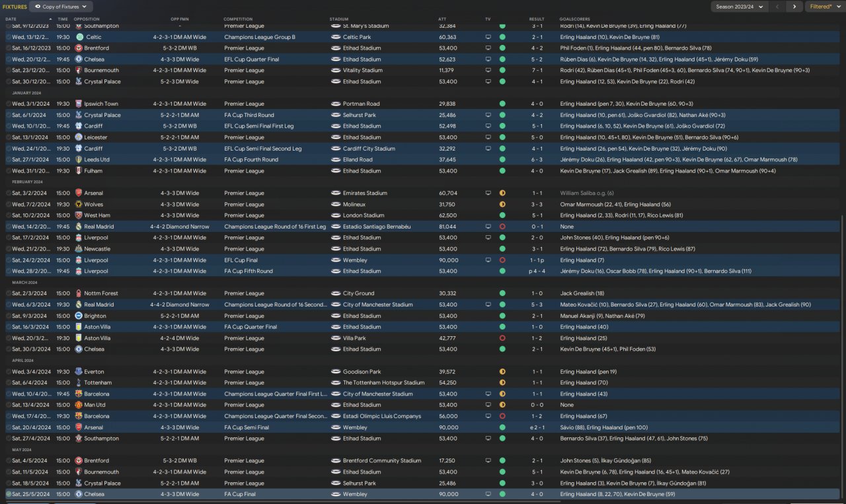Open the FA Cup Fourth Round competition link
Screen dimensions: 846x504
click(251, 160)
